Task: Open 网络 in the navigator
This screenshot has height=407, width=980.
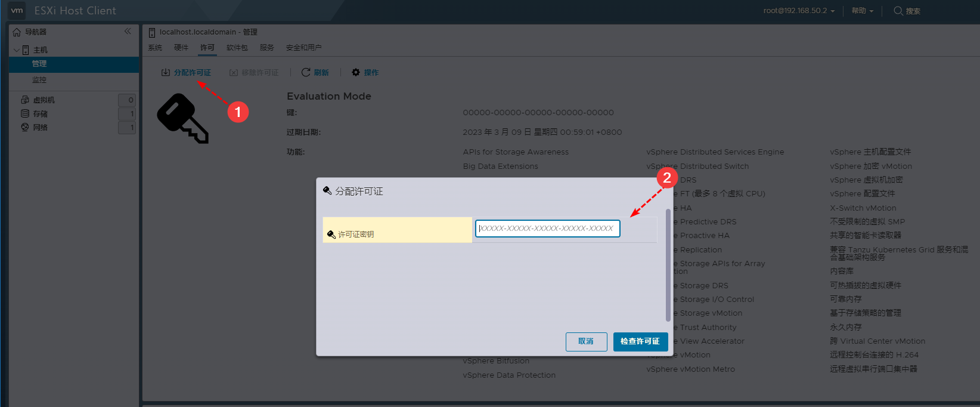Action: click(41, 128)
